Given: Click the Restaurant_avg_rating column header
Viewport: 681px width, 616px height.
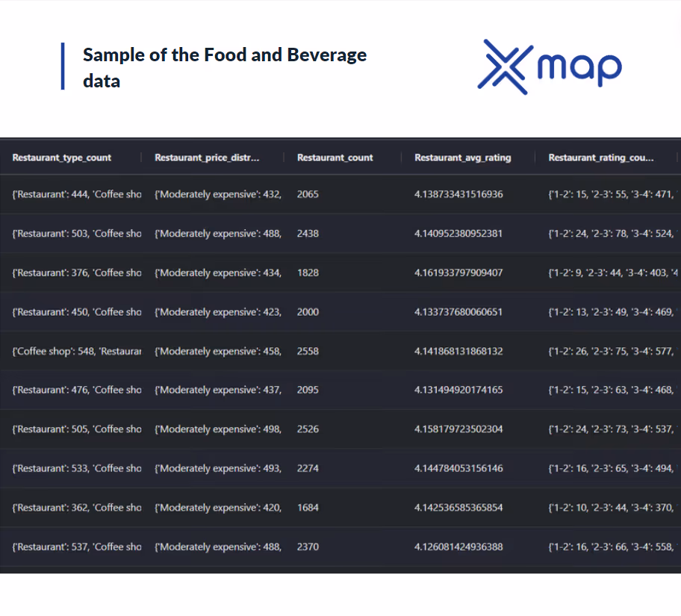Looking at the screenshot, I should click(462, 158).
